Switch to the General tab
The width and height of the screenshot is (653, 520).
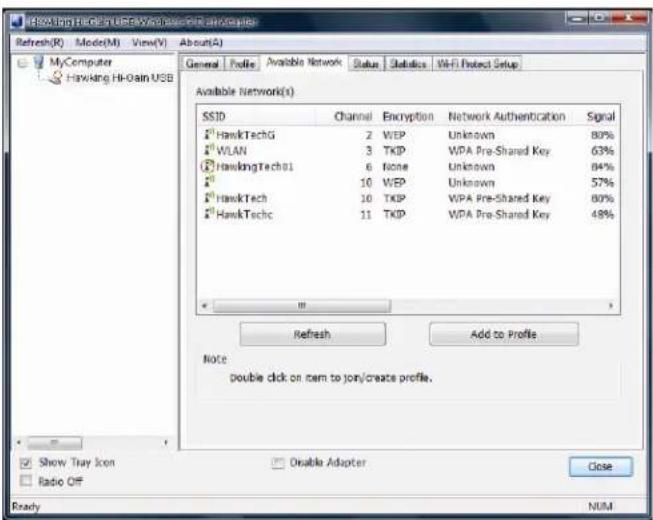tap(202, 64)
